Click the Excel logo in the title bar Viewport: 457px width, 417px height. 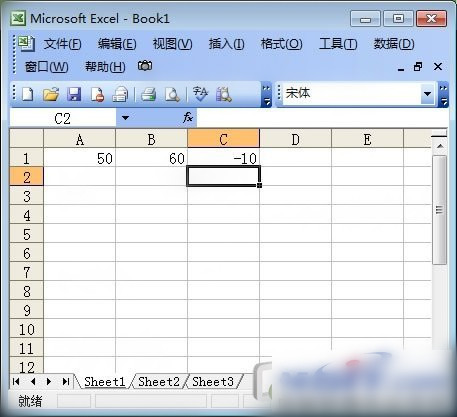18,18
